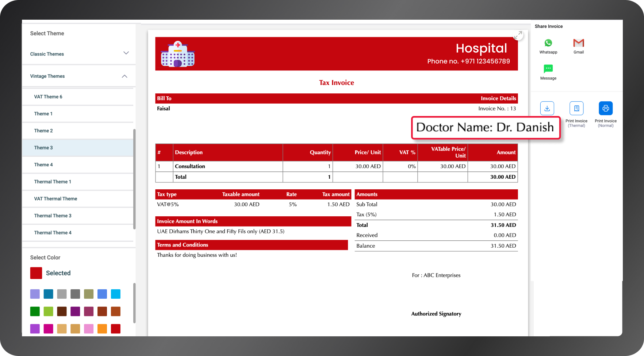Click the color palette scrollbar
This screenshot has height=356, width=644.
tap(134, 303)
